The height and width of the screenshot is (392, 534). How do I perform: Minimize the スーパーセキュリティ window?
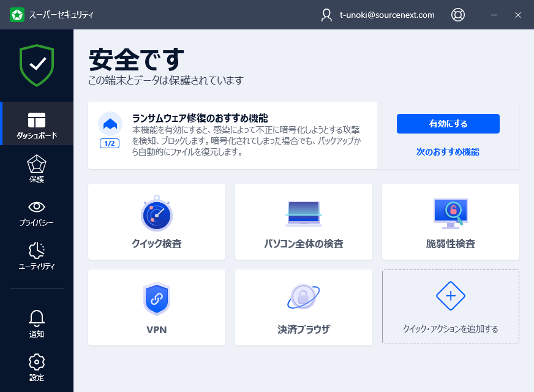click(x=494, y=15)
